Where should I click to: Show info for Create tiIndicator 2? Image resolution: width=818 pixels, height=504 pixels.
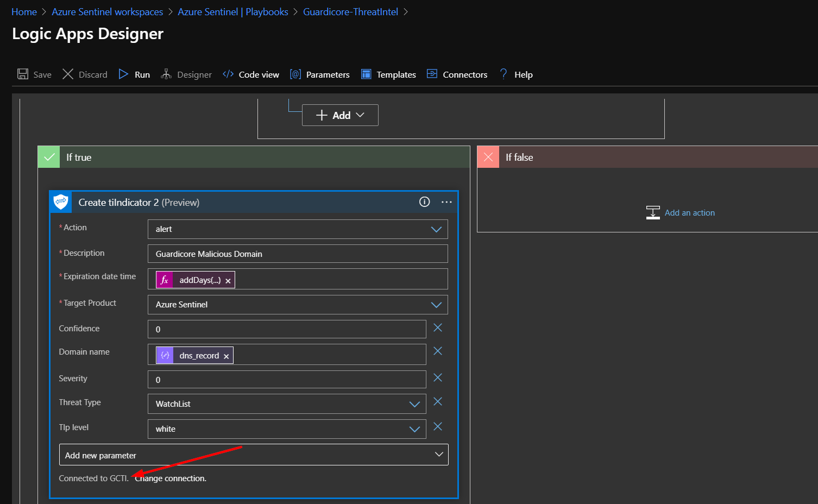[x=425, y=202]
